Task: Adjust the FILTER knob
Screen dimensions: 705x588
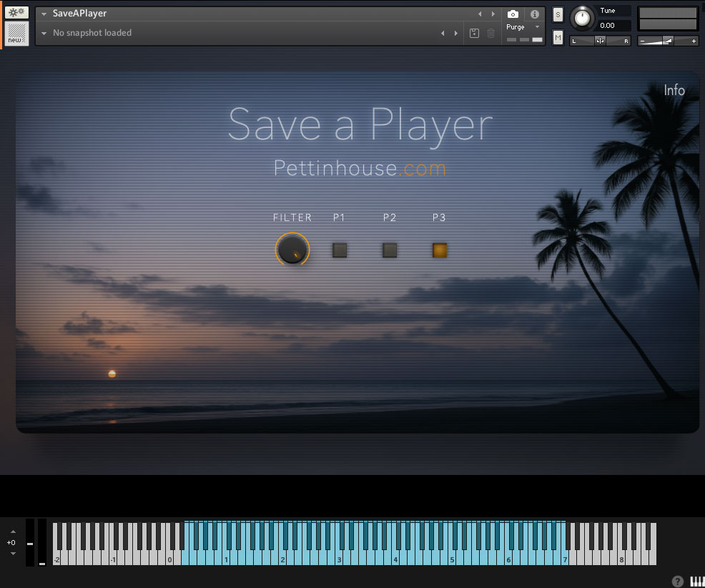Action: tap(292, 250)
